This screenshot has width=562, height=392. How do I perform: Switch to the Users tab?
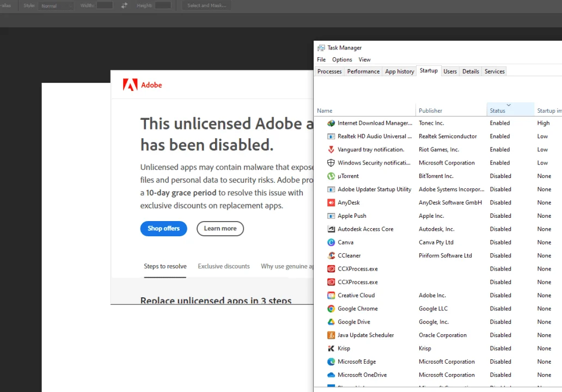[x=450, y=71]
